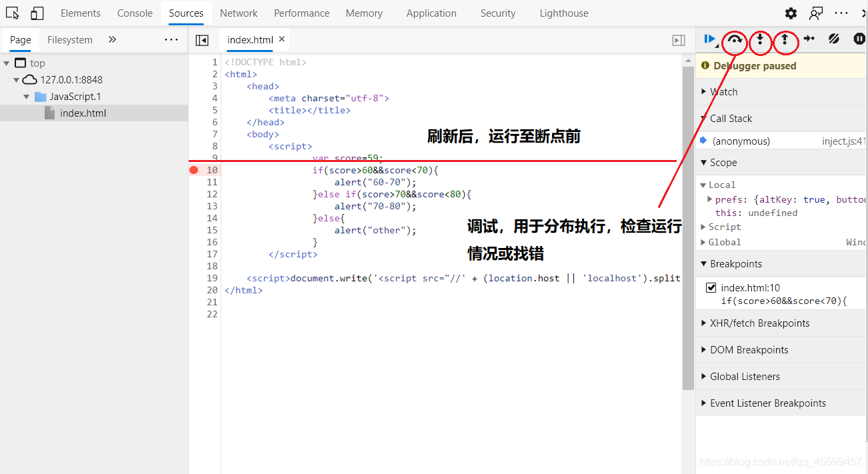Click the alert("70-80") code line
The image size is (868, 474).
[x=375, y=206]
